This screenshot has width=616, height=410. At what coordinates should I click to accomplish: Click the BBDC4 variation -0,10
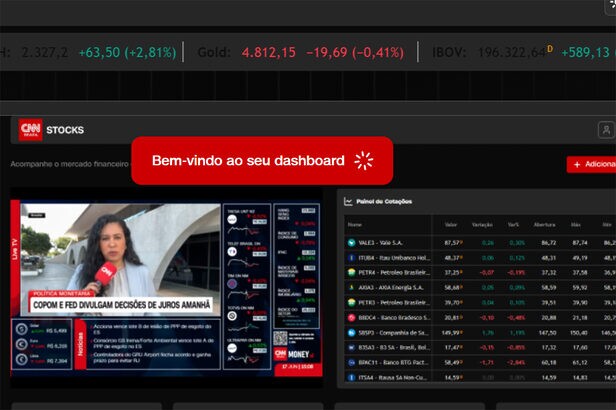[487, 317]
